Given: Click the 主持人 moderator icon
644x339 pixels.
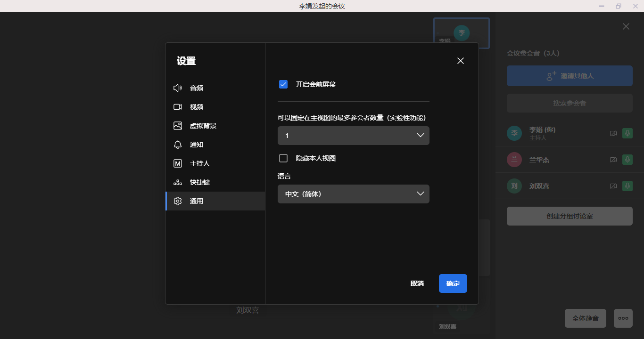Looking at the screenshot, I should click(178, 163).
